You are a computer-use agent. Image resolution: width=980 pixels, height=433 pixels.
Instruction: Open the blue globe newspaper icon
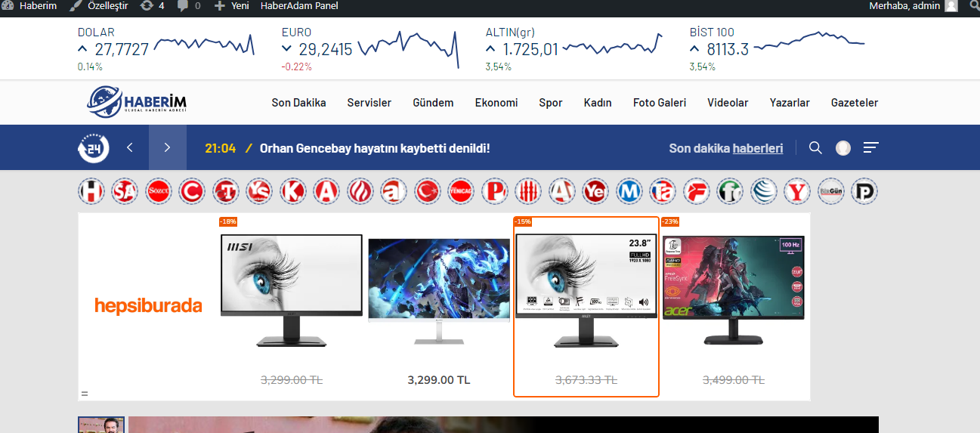pyautogui.click(x=764, y=192)
